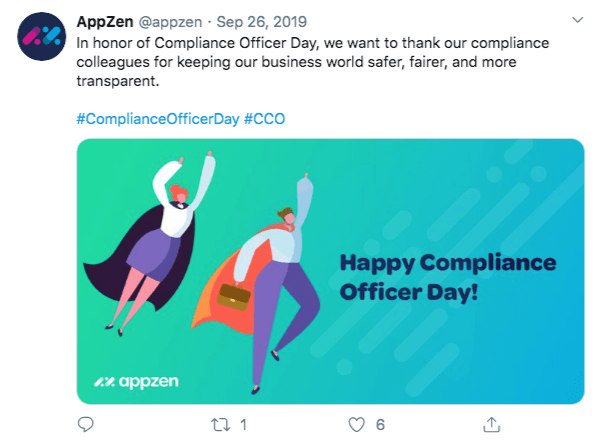
Task: View the retweet count of 1
Action: point(243,424)
